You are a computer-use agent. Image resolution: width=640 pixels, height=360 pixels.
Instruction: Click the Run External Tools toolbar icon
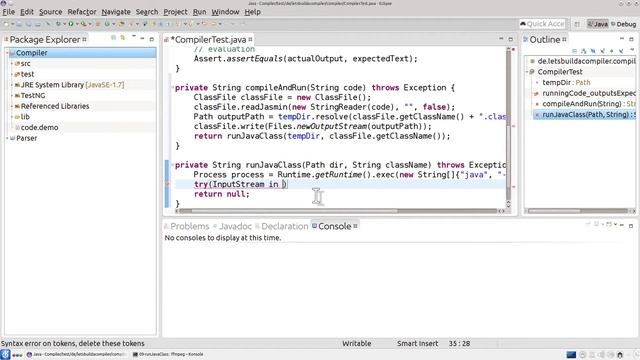pos(83,24)
